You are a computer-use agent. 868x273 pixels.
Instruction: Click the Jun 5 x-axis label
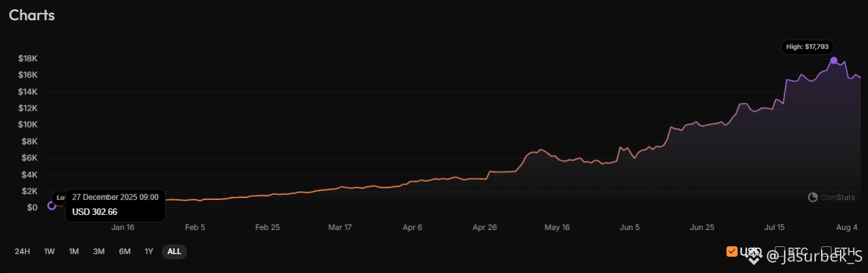(x=629, y=227)
